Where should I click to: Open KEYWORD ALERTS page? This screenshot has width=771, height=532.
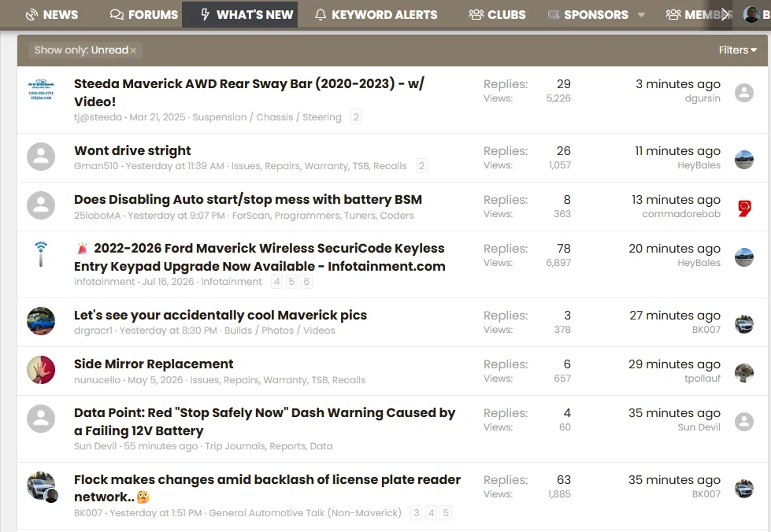tap(376, 15)
